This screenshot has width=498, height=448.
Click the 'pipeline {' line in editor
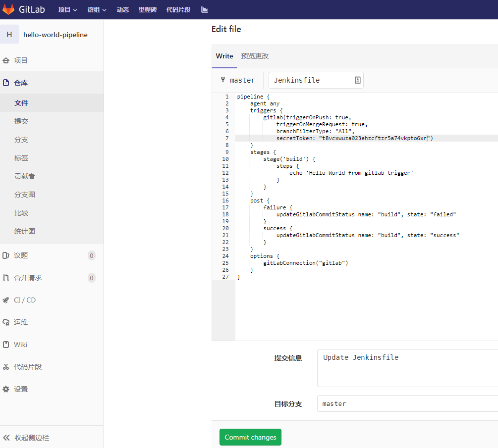point(253,97)
